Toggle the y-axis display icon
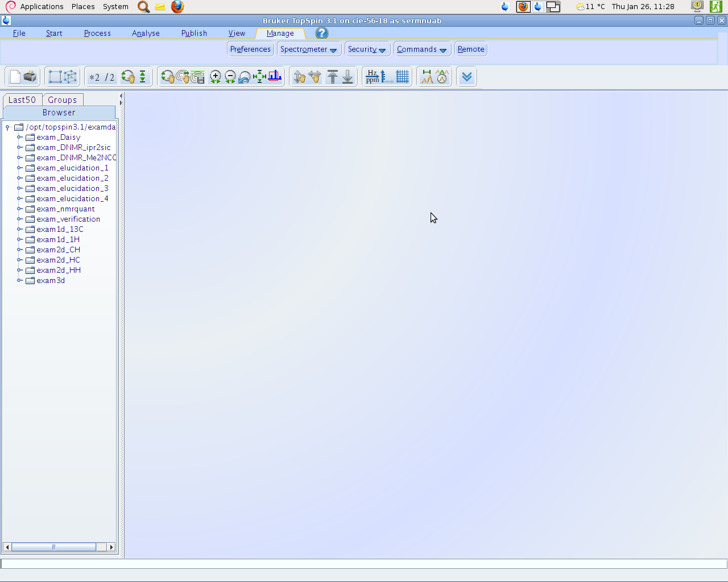728x582 pixels. (387, 77)
